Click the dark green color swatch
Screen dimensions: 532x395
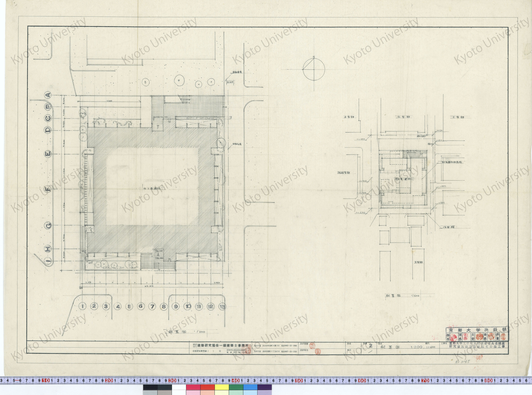coord(236,387)
